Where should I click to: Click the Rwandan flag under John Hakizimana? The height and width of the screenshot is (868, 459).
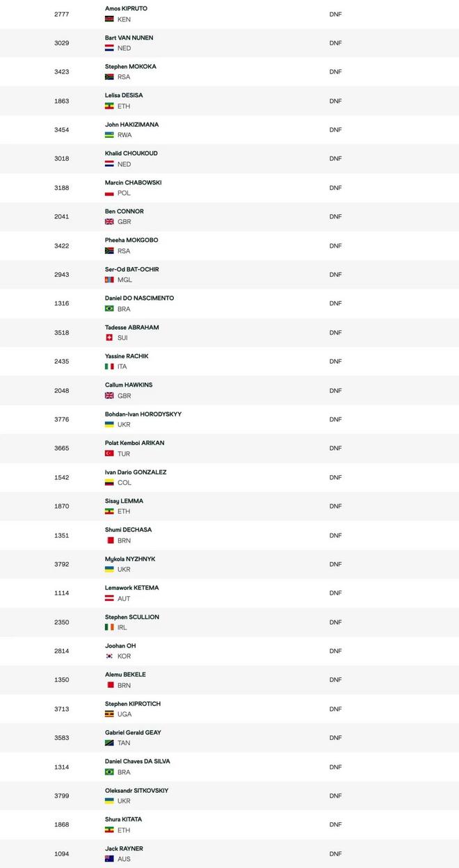click(109, 135)
